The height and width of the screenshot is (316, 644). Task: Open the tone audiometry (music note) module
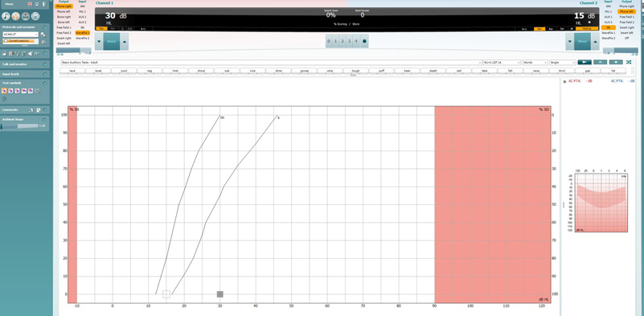click(6, 16)
